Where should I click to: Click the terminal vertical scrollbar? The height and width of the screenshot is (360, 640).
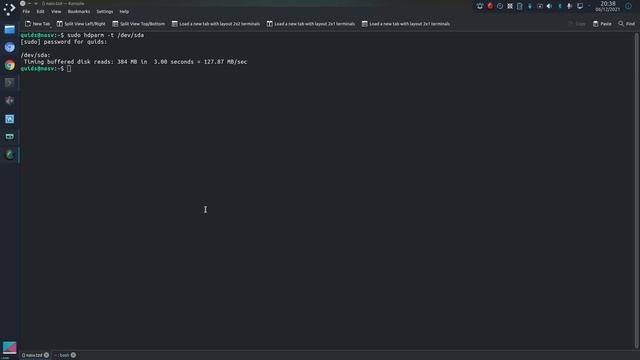click(636, 190)
